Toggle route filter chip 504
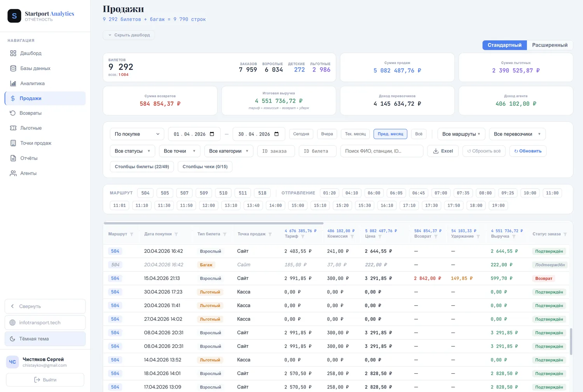 click(x=145, y=193)
